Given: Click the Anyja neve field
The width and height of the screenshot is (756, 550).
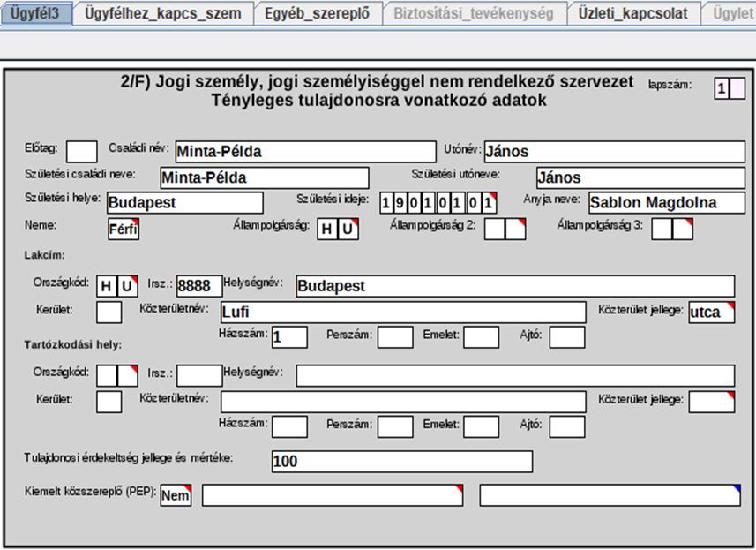Looking at the screenshot, I should [665, 202].
